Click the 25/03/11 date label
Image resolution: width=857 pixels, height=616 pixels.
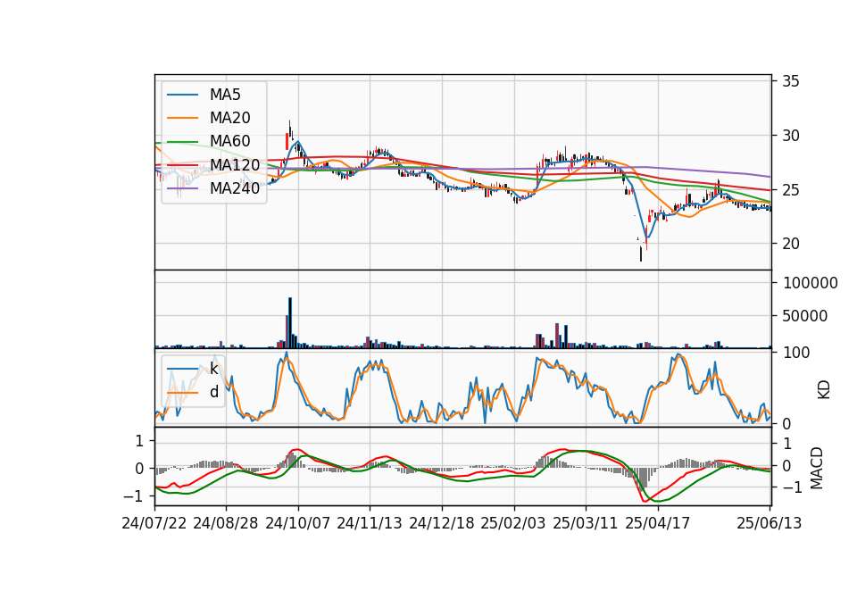coord(586,523)
